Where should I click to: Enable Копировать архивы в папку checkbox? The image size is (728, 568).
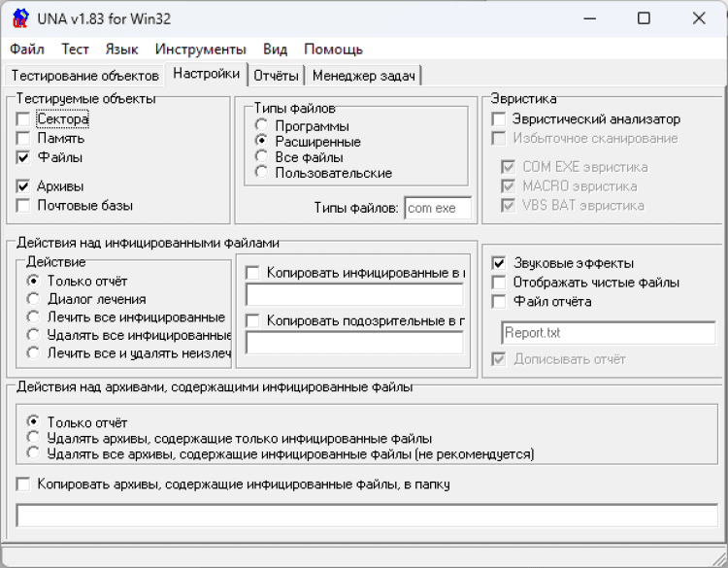click(22, 484)
